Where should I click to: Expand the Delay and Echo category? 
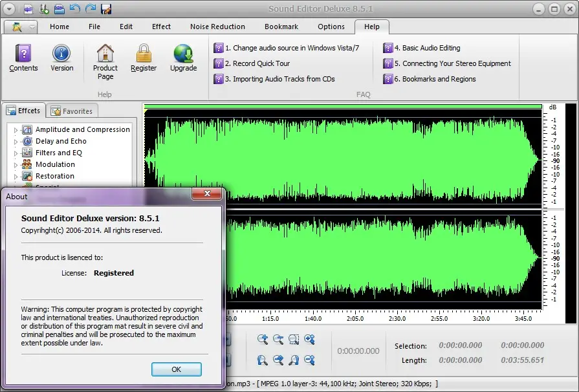pos(16,142)
